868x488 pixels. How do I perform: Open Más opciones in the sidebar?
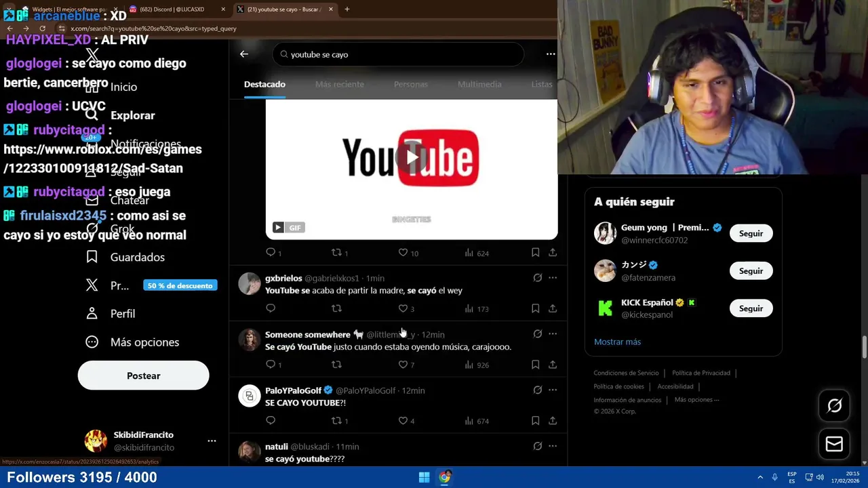pyautogui.click(x=132, y=342)
